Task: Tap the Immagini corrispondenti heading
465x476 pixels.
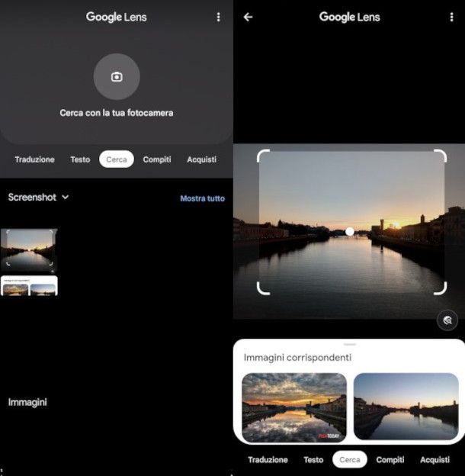Action: (x=297, y=358)
